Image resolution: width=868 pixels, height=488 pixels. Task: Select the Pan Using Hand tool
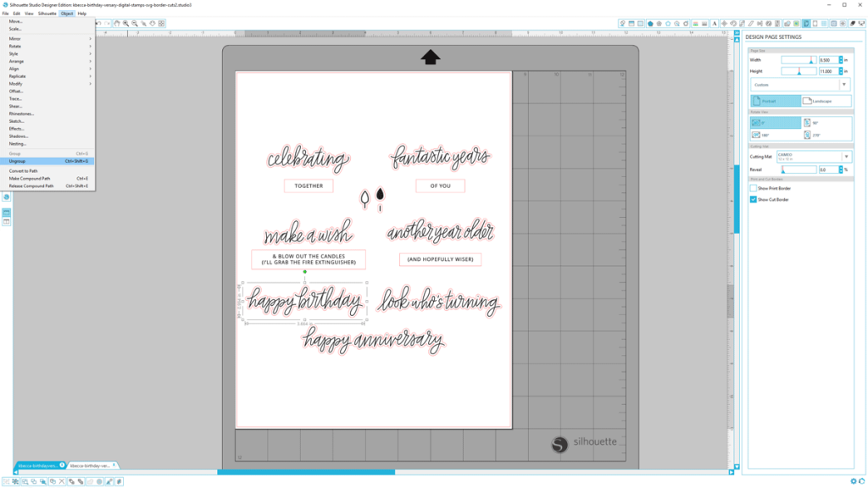(x=116, y=23)
